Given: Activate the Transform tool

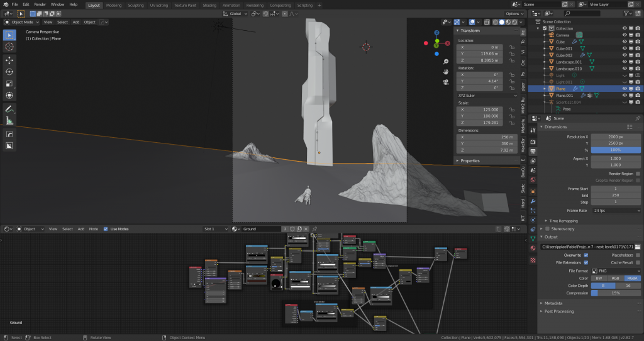Looking at the screenshot, I should click(x=9, y=95).
